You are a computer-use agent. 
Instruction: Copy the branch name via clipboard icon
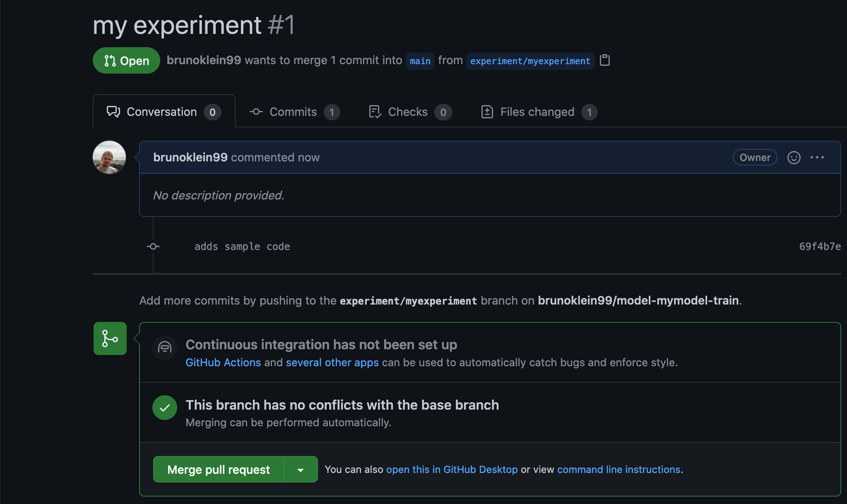[x=605, y=60]
